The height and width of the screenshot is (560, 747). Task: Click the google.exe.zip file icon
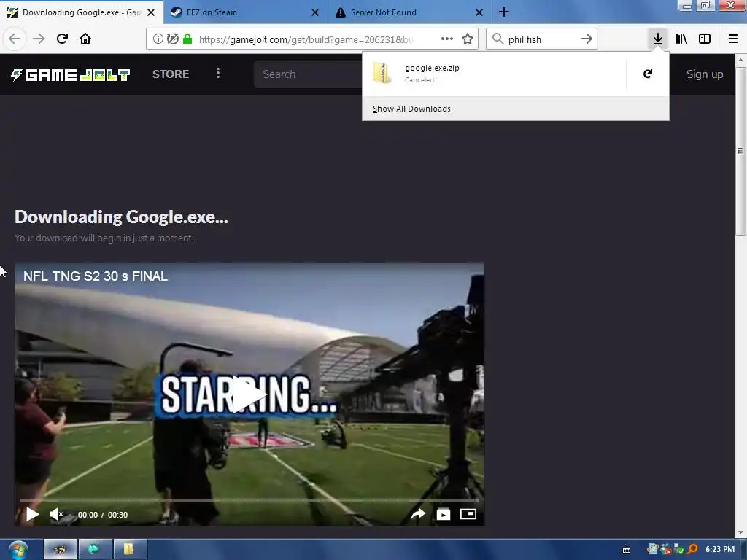382,74
